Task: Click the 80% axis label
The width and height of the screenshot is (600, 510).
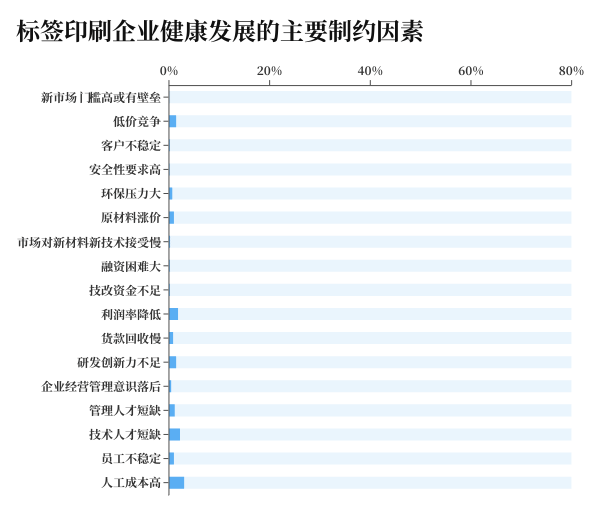Action: [x=571, y=71]
